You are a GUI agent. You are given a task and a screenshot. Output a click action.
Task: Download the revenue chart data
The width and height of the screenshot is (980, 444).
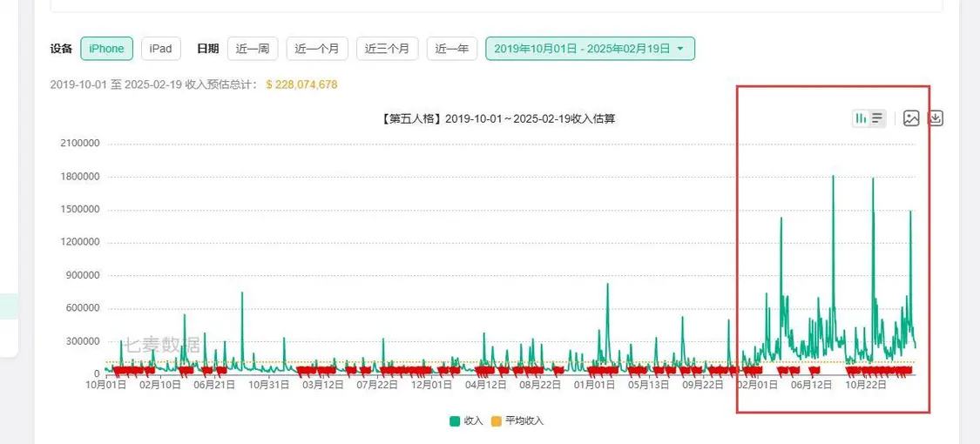point(936,118)
